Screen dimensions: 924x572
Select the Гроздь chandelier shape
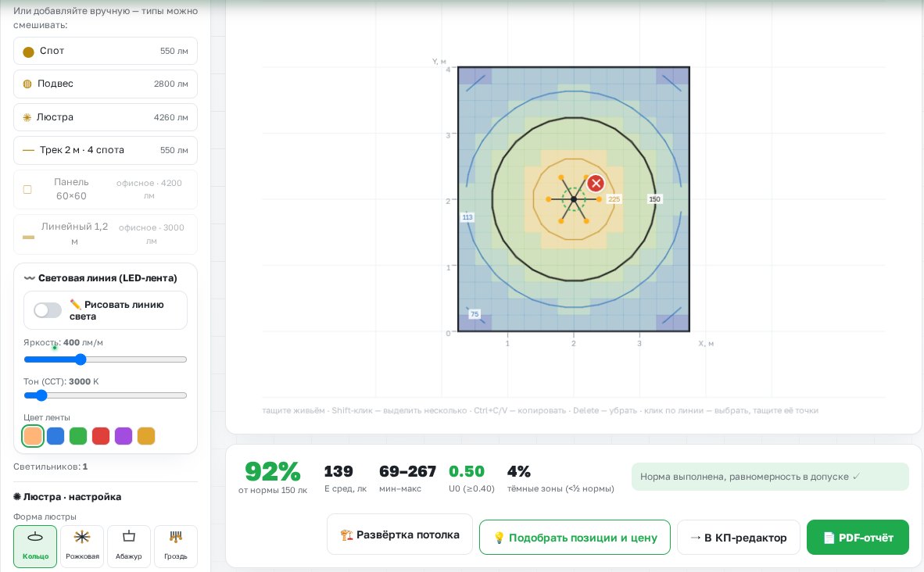pyautogui.click(x=176, y=547)
